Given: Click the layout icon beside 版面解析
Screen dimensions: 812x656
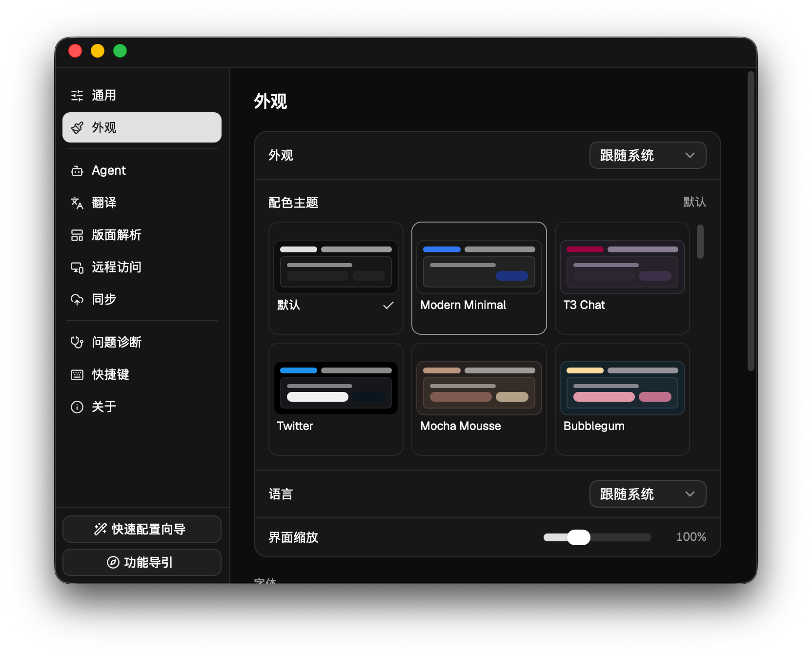Looking at the screenshot, I should point(77,235).
